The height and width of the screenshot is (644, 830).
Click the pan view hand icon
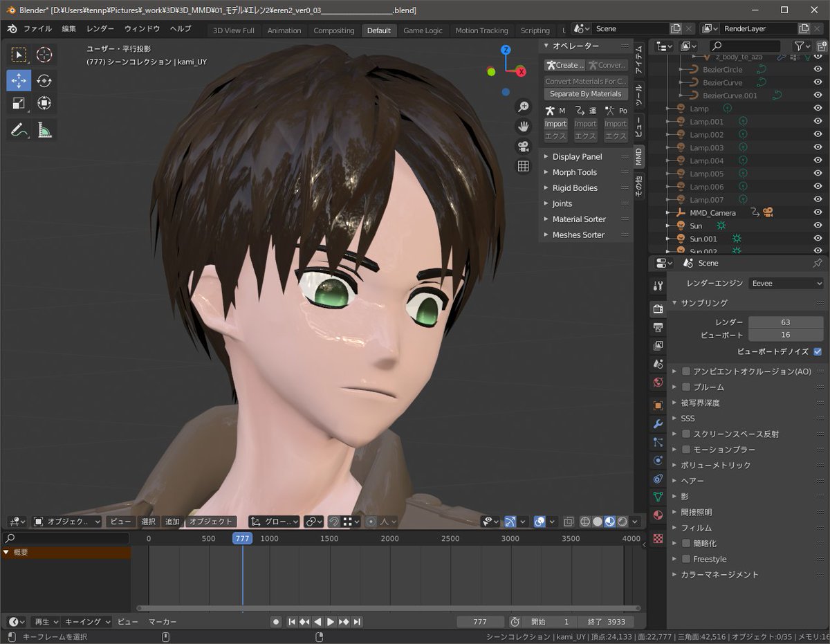524,127
